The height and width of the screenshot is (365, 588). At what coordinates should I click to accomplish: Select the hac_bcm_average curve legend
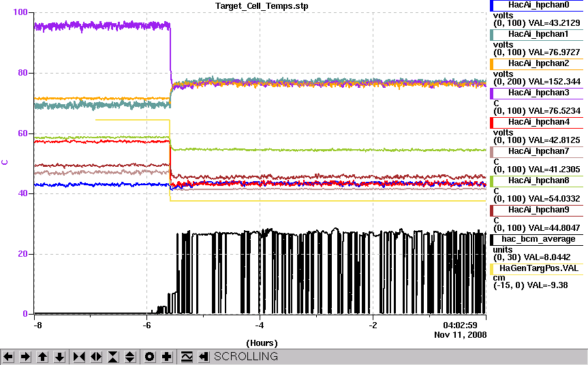(538, 239)
